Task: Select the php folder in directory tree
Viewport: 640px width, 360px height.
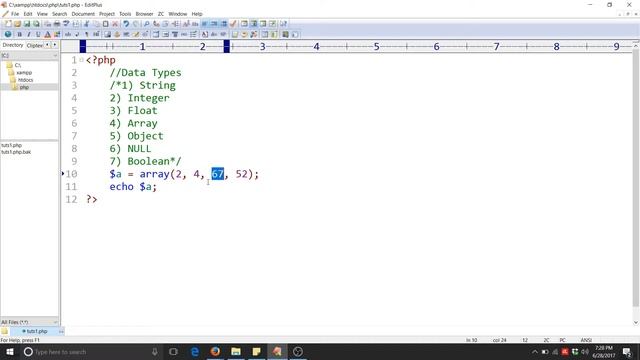Action: 24,87
